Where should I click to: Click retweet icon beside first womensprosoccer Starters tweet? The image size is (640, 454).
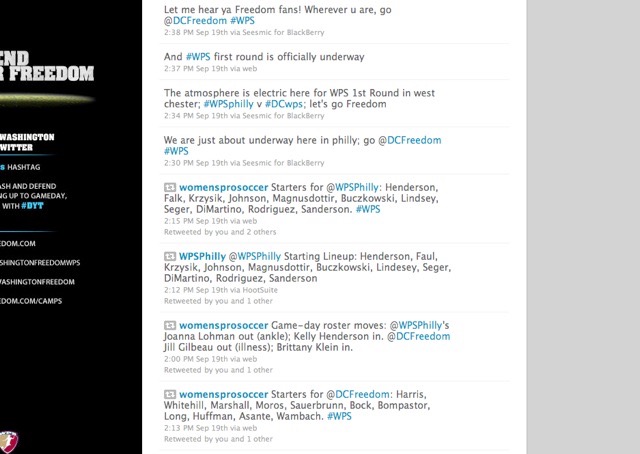tap(170, 187)
